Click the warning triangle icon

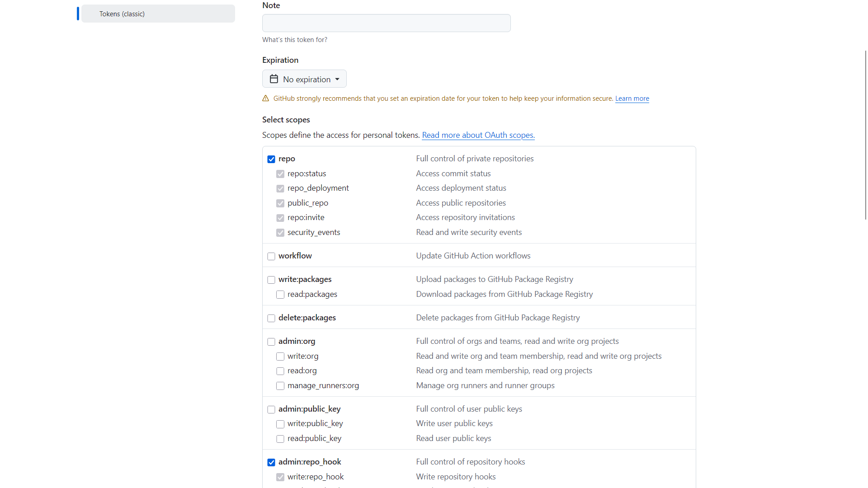tap(266, 99)
